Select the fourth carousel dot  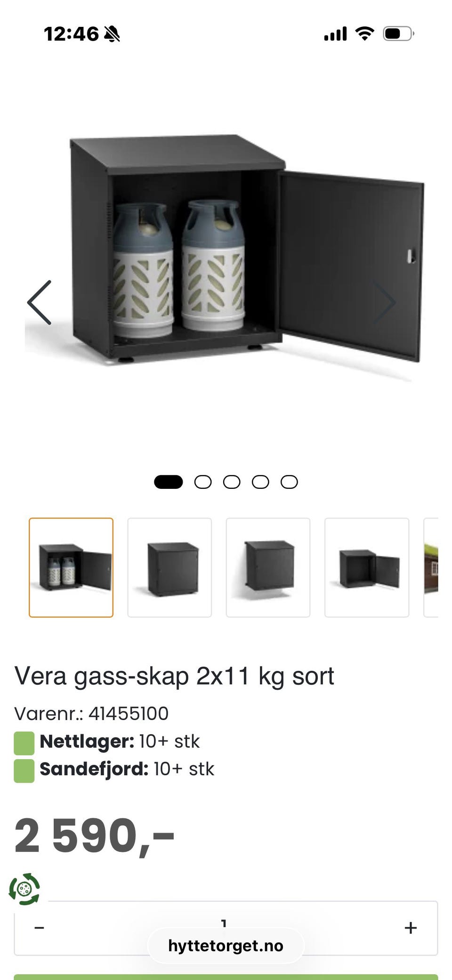(x=260, y=482)
